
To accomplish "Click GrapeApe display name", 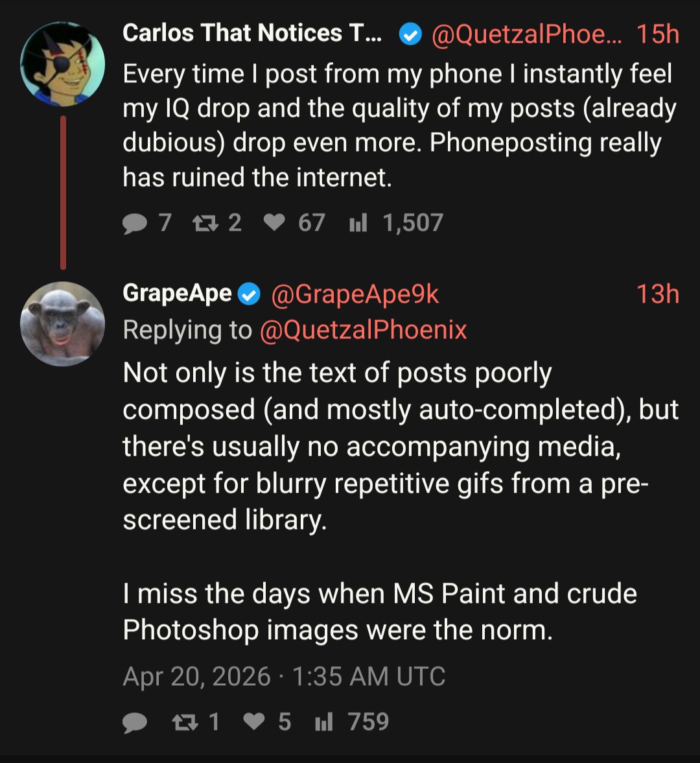I will [x=177, y=294].
